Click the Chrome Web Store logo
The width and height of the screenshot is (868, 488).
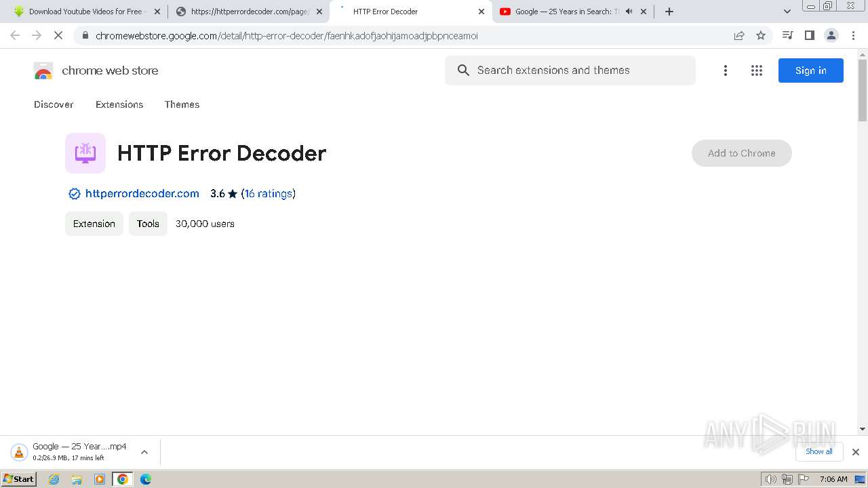(43, 70)
